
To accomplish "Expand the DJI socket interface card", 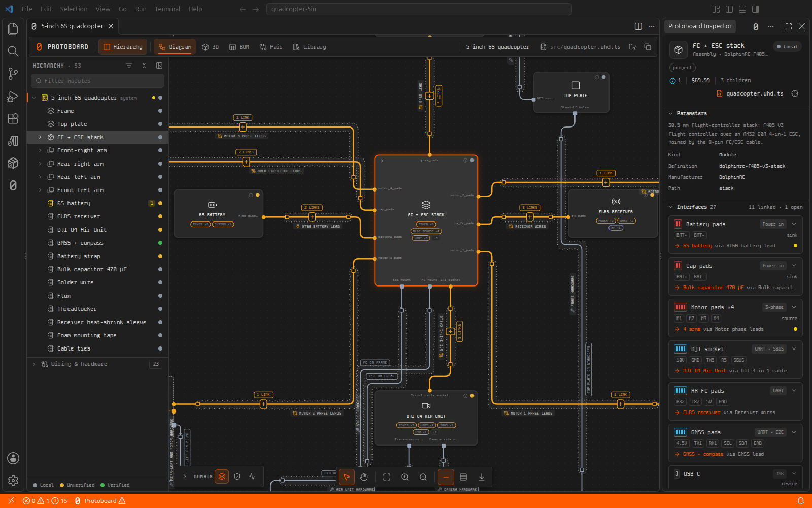I will coord(794,349).
